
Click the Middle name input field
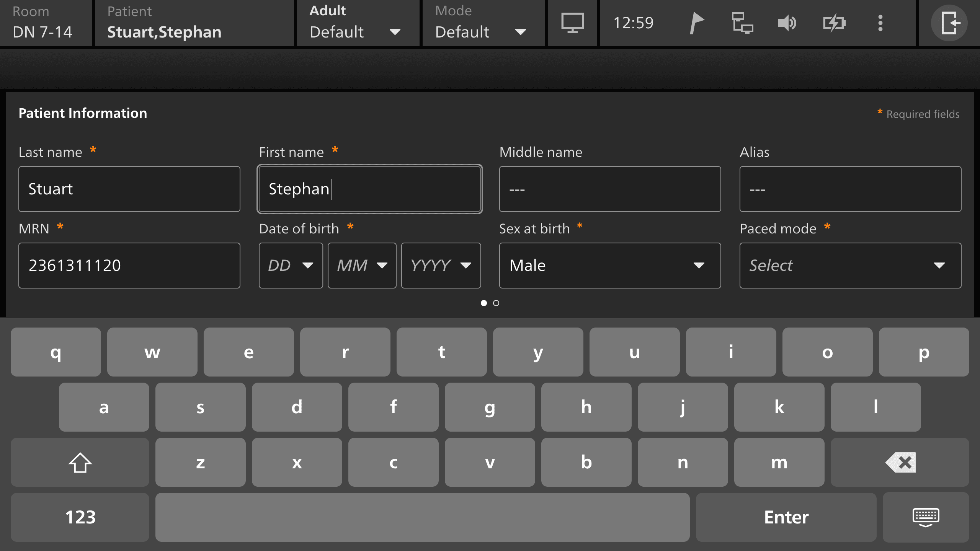coord(610,189)
